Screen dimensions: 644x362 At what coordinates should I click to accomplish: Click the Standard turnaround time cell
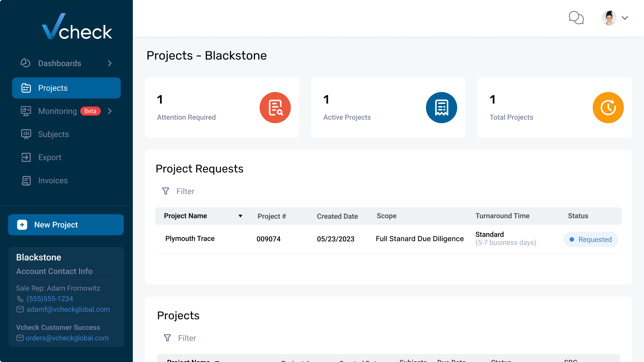[x=506, y=239]
